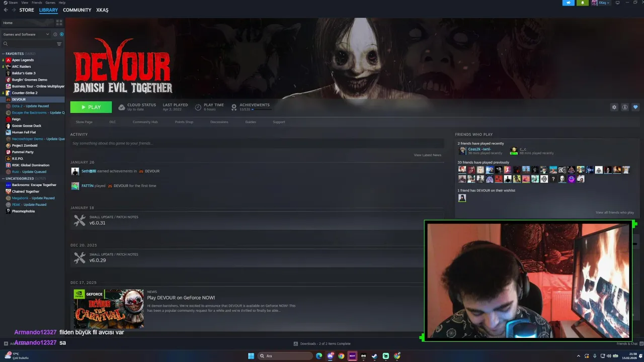Viewport: 644px width, 362px height.
Task: Collapse the UNCATEGORIZED category
Action: click(4, 178)
